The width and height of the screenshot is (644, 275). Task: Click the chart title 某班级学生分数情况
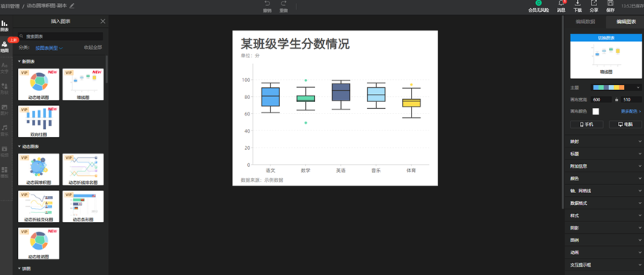295,43
